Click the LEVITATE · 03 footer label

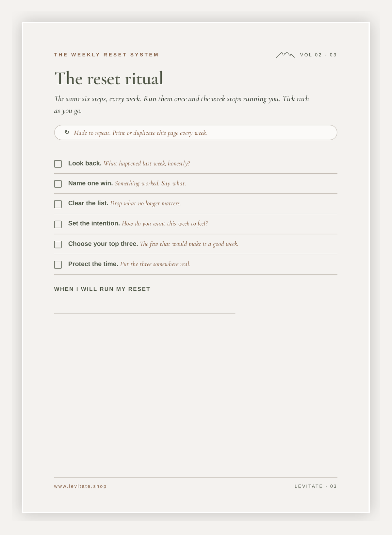click(x=316, y=486)
